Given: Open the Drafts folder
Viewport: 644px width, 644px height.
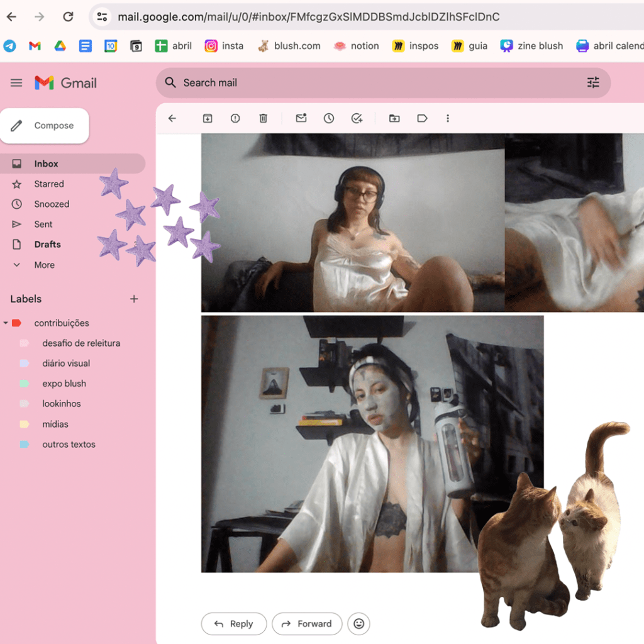Looking at the screenshot, I should tap(47, 245).
